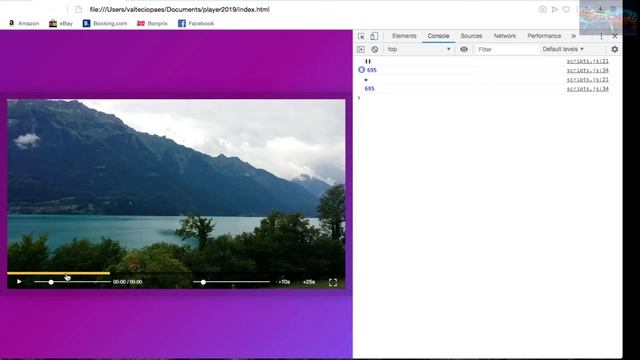
Task: Click the last 695 console log value
Action: [x=369, y=89]
